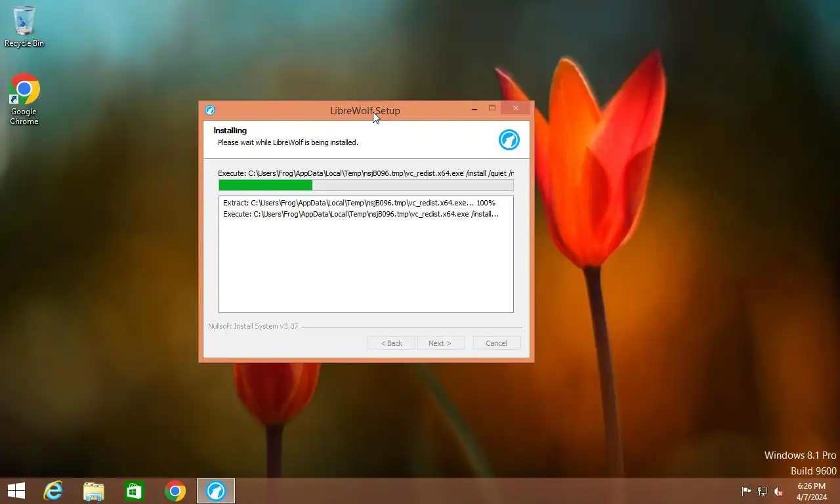Click the Windows 8.1 Pro desktop label
840x504 pixels.
coord(801,455)
